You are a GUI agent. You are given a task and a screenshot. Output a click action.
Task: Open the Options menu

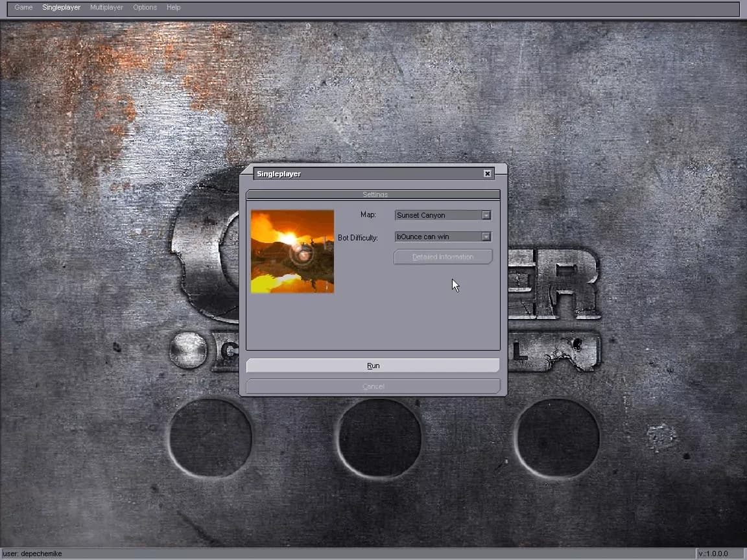(x=145, y=8)
